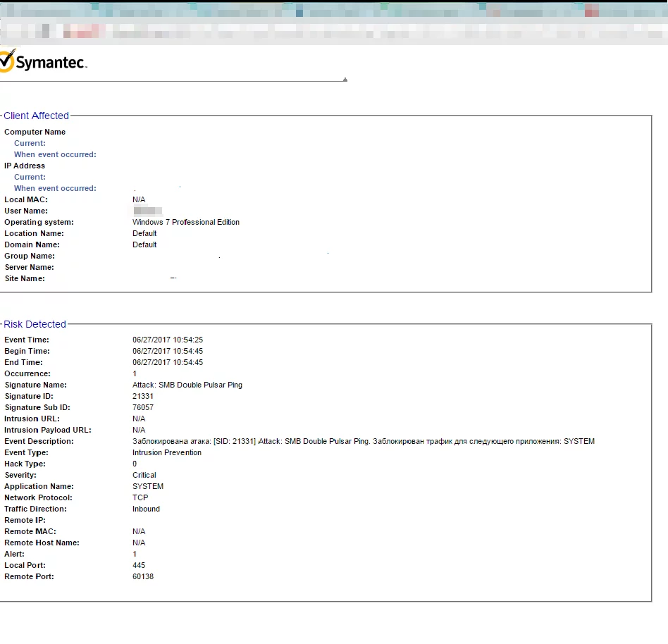Click 'Current:' under IP Address
Viewport: 668px width, 644px height.
coord(30,177)
